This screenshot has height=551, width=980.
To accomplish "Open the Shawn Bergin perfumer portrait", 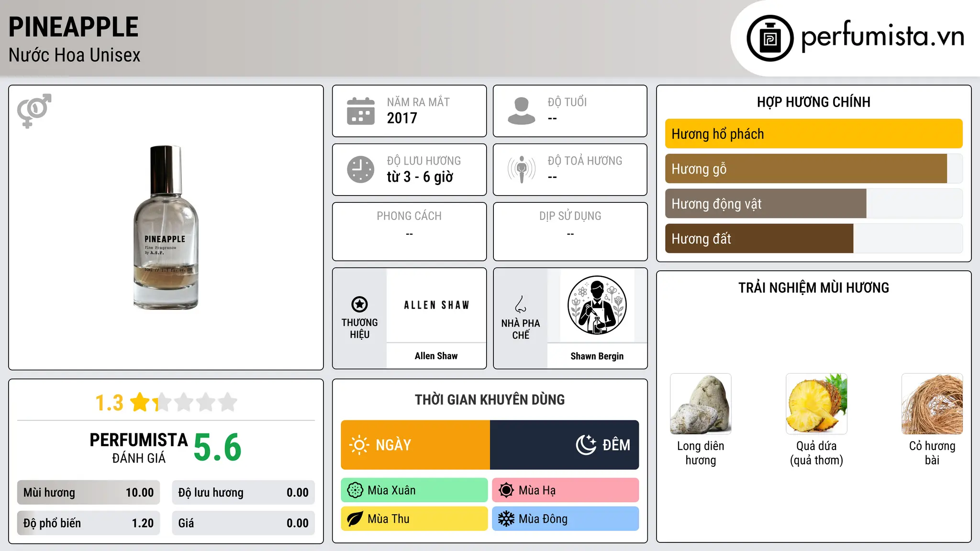I will click(597, 305).
